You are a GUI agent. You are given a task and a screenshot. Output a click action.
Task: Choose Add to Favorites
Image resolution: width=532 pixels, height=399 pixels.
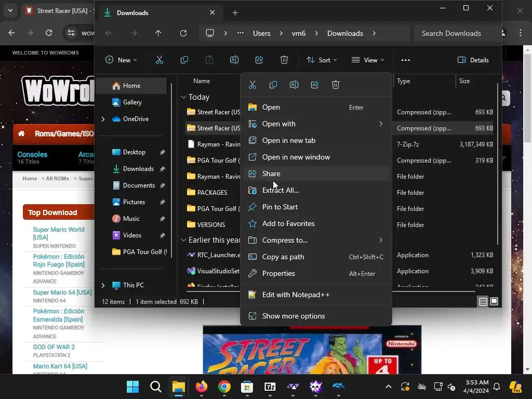tap(316, 223)
